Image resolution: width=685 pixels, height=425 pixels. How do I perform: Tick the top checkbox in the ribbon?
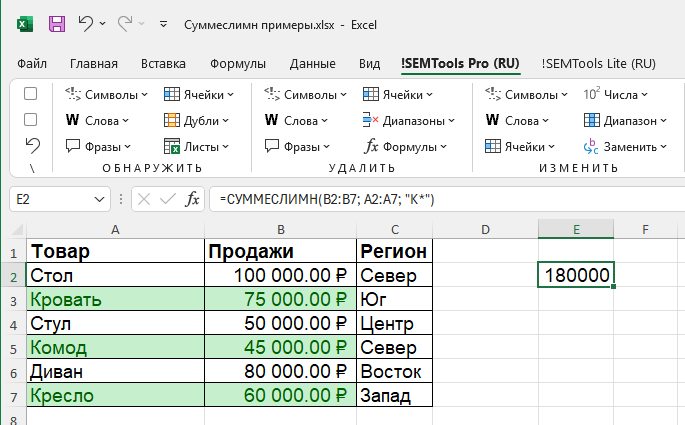[x=30, y=94]
